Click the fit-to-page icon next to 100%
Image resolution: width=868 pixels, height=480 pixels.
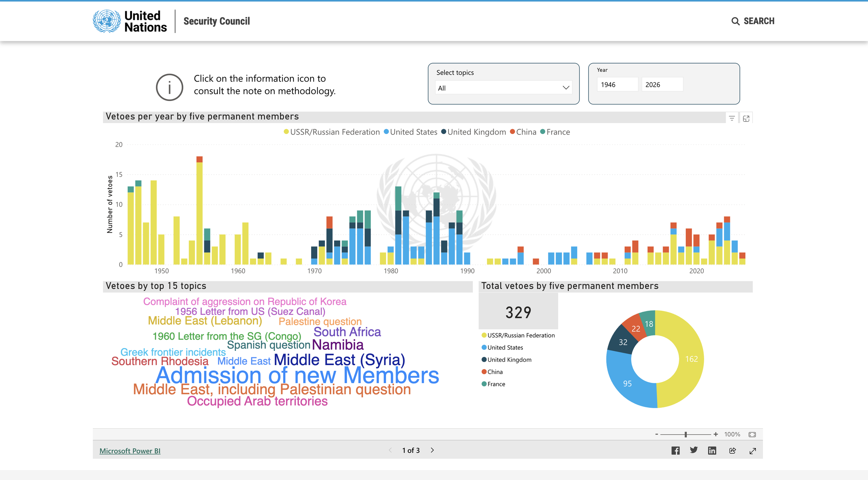pyautogui.click(x=752, y=434)
